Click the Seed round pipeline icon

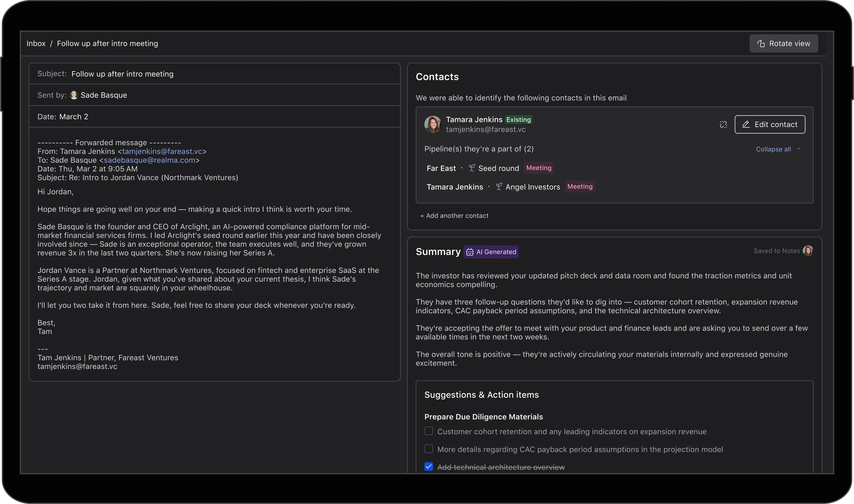[x=472, y=168]
